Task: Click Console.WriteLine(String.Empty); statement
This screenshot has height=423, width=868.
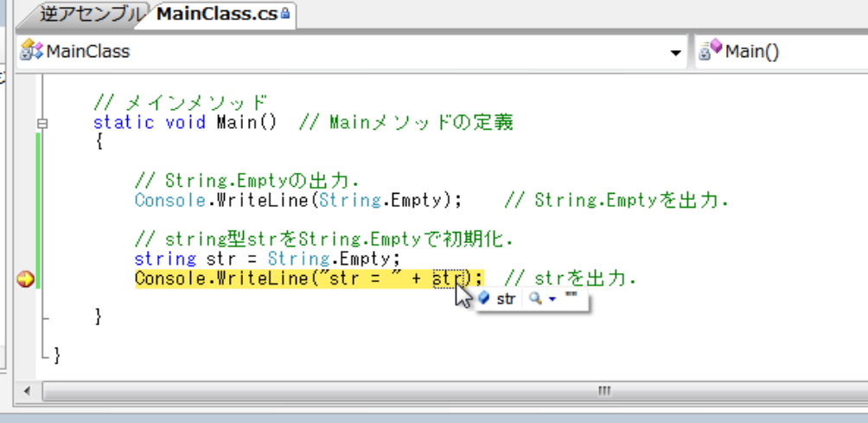Action: point(298,200)
